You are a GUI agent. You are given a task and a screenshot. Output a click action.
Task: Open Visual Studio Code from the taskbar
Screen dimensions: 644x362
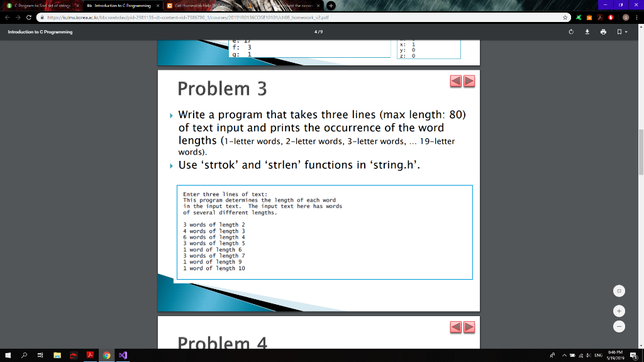click(x=122, y=355)
